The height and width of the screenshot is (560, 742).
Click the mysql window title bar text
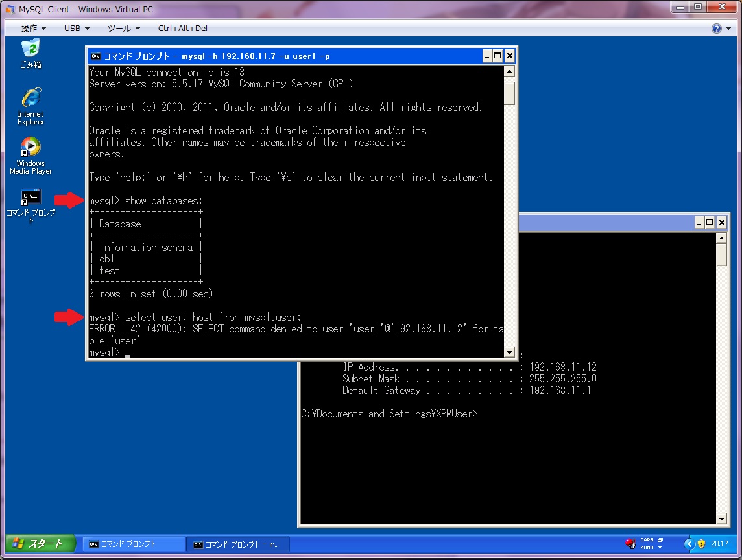217,56
